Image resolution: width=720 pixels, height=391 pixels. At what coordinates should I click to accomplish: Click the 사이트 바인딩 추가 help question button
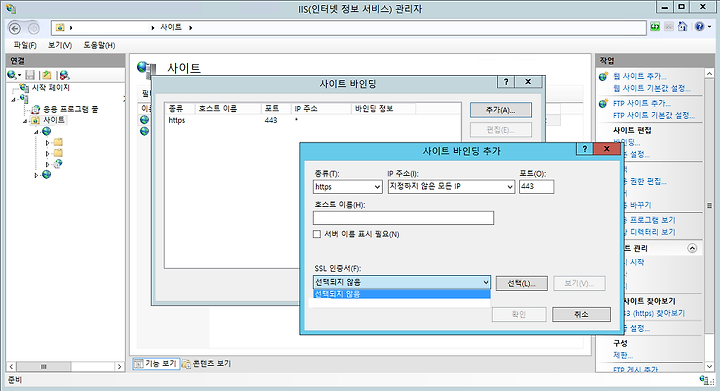pos(585,149)
